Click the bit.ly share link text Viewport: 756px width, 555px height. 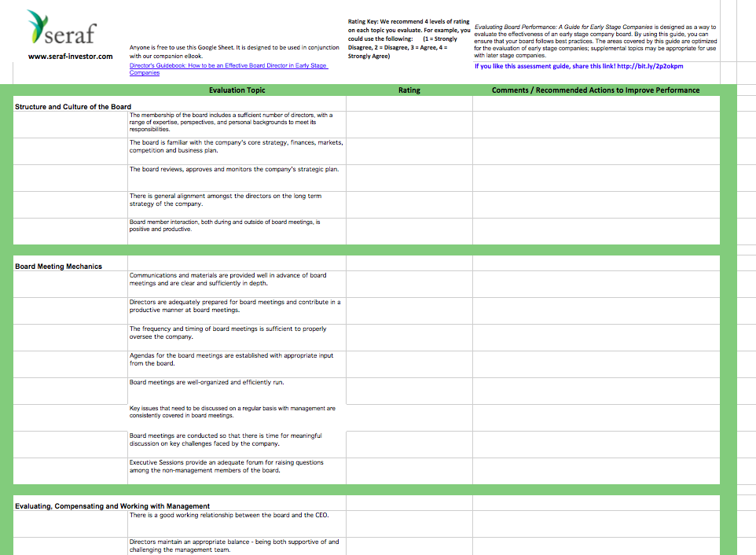[x=650, y=66]
